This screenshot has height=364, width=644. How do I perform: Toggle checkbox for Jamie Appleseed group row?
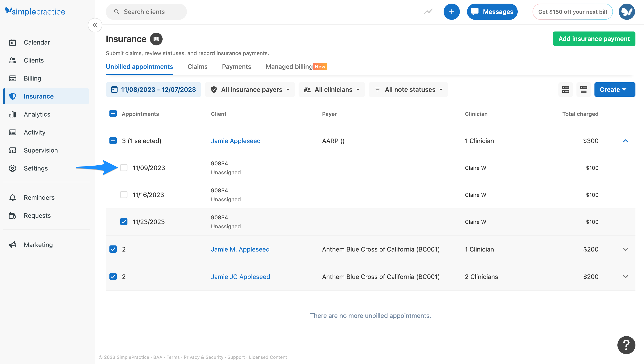tap(113, 141)
